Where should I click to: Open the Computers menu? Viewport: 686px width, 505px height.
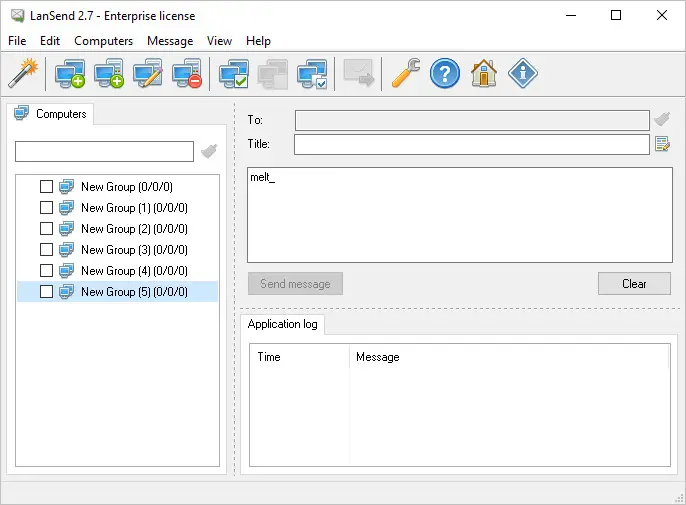pyautogui.click(x=104, y=41)
